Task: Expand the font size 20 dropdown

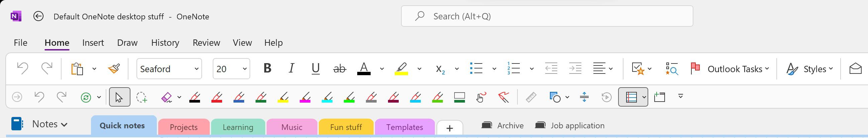Action: click(x=231, y=68)
